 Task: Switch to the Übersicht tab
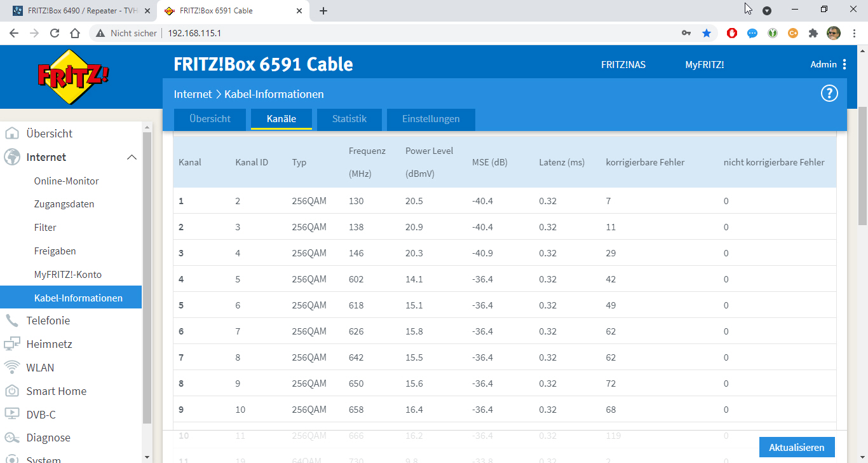pyautogui.click(x=210, y=119)
